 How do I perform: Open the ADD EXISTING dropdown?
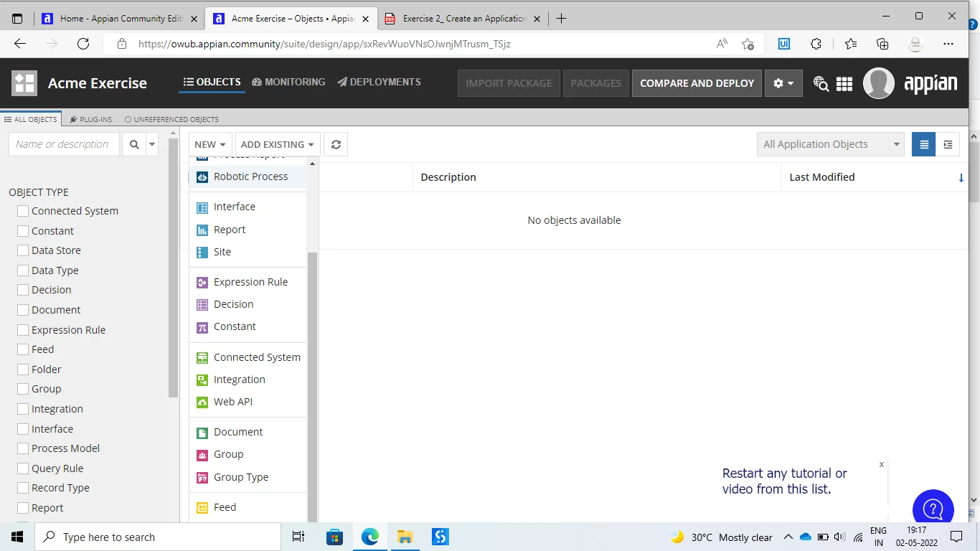(x=277, y=144)
